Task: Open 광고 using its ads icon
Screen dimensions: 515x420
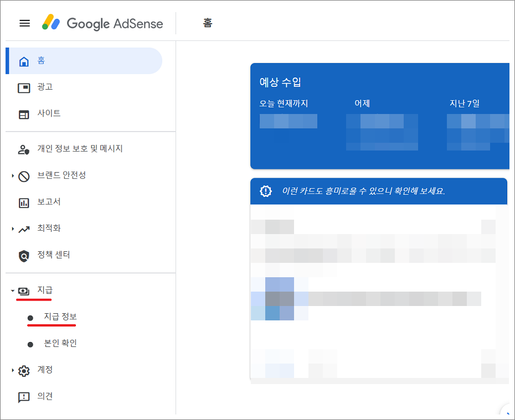Action: point(24,87)
